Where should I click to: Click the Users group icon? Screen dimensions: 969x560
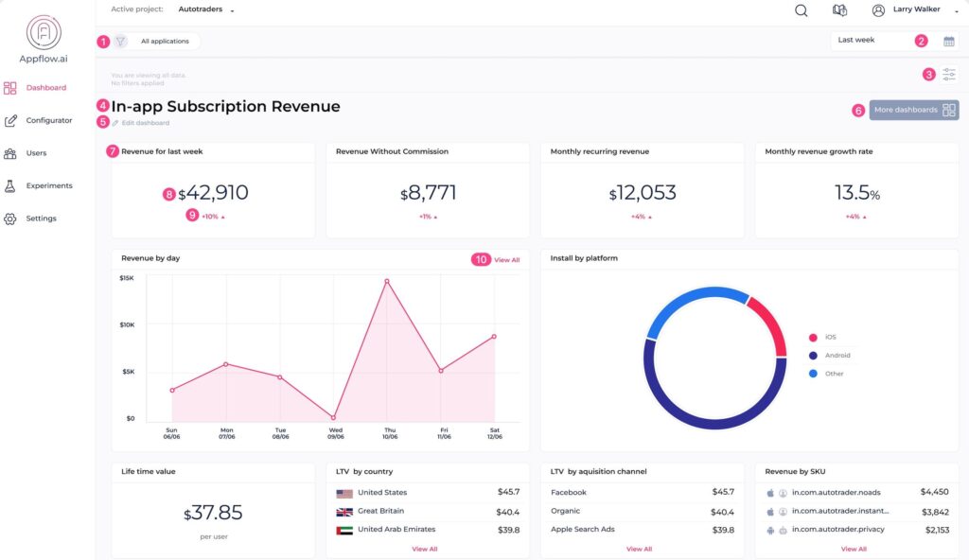click(x=9, y=153)
